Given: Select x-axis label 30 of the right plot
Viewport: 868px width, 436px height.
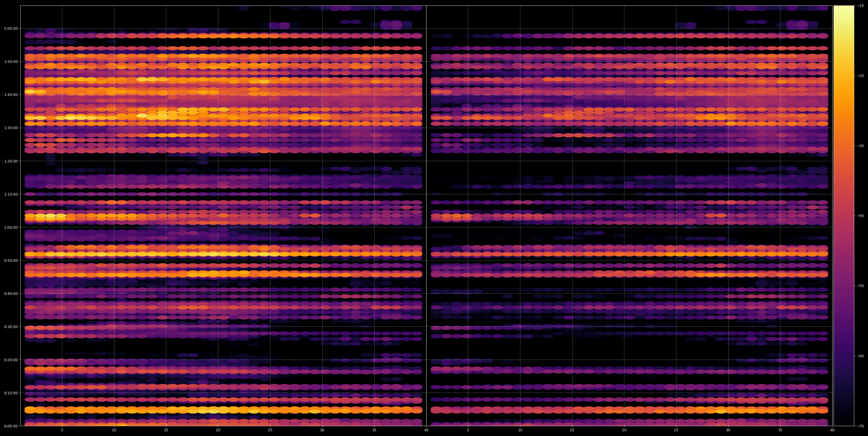Looking at the screenshot, I should point(728,430).
